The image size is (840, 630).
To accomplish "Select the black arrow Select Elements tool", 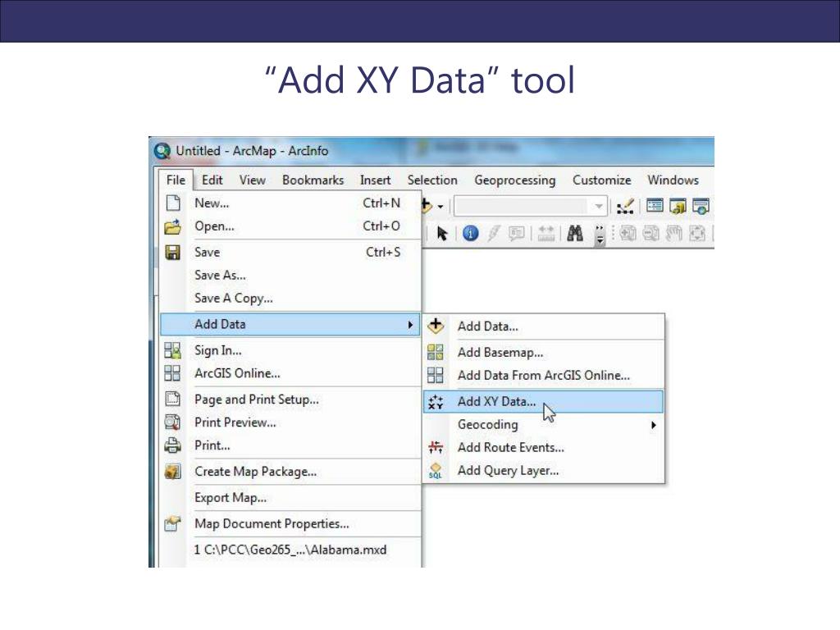I will click(442, 234).
